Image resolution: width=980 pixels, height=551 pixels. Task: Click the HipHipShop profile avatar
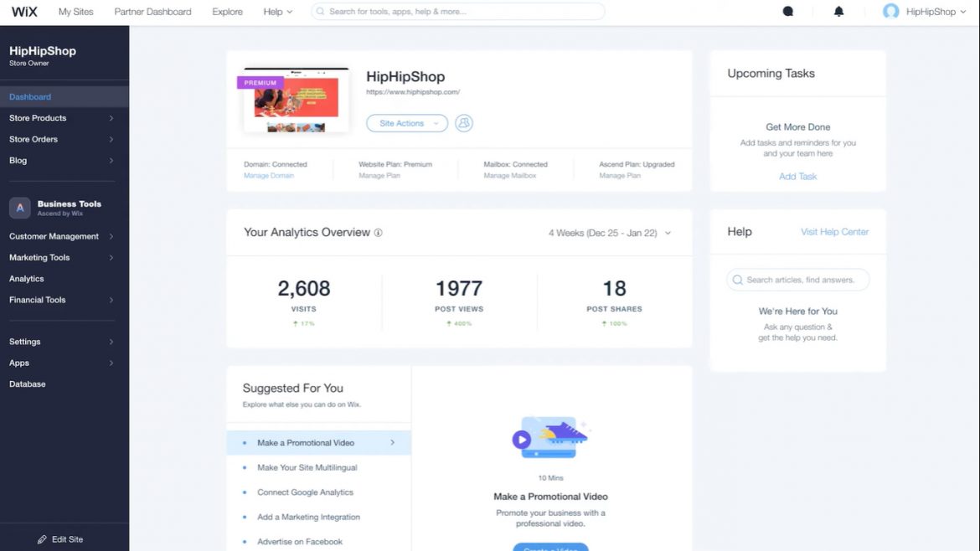click(x=890, y=11)
